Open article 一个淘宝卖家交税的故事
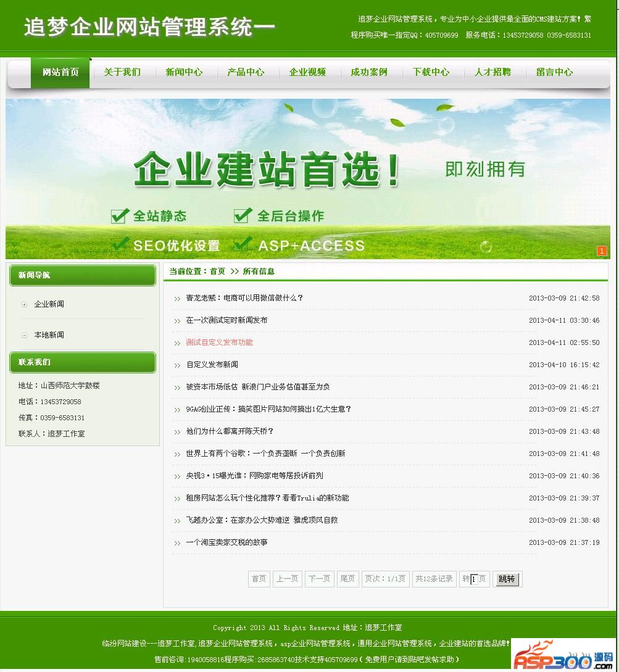The image size is (619, 672). pyautogui.click(x=226, y=542)
